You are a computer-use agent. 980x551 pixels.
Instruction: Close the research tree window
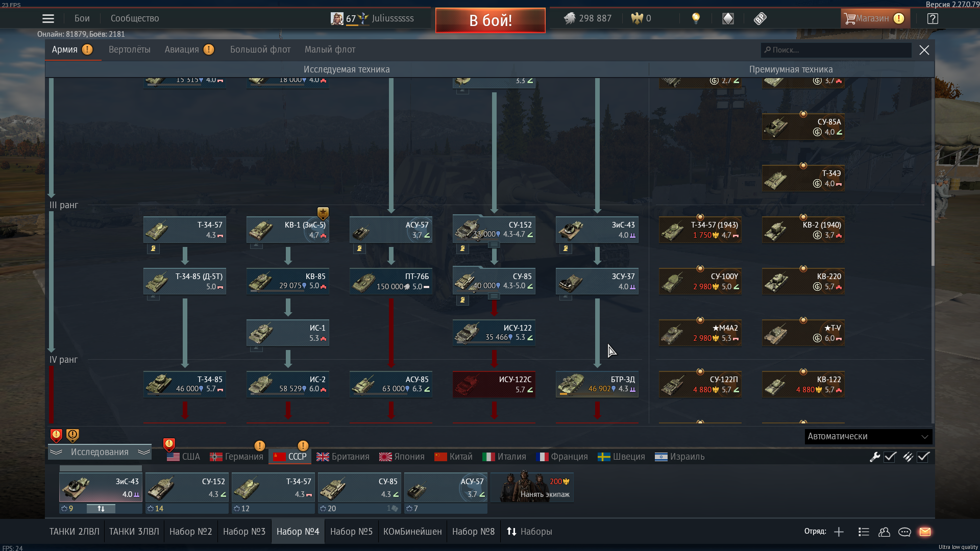tap(924, 50)
